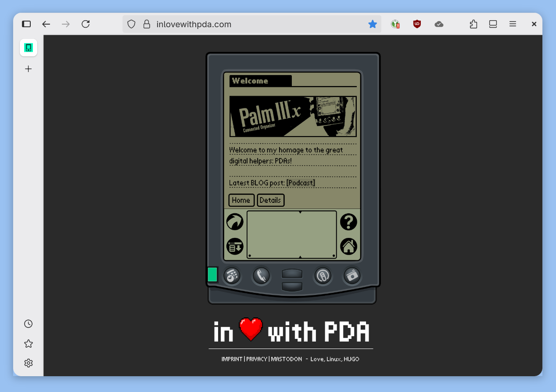This screenshot has height=392, width=556.
Task: Tap the Details button on PDA screen
Action: pyautogui.click(x=270, y=200)
